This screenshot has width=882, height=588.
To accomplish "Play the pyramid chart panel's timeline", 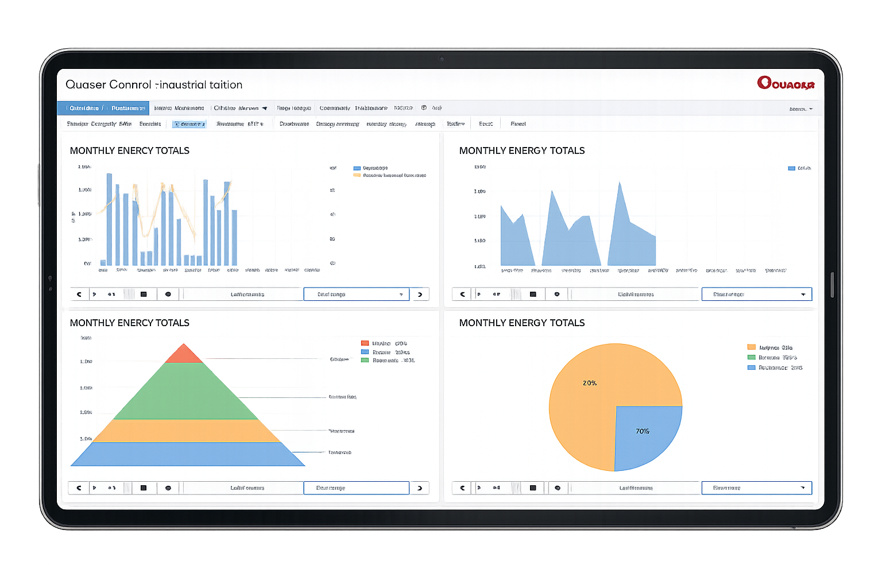I will point(94,488).
